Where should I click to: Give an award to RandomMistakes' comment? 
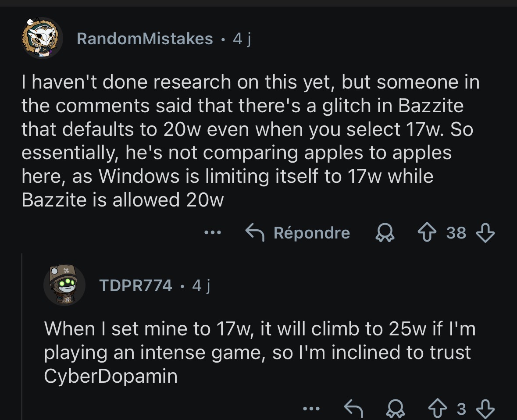click(x=385, y=234)
